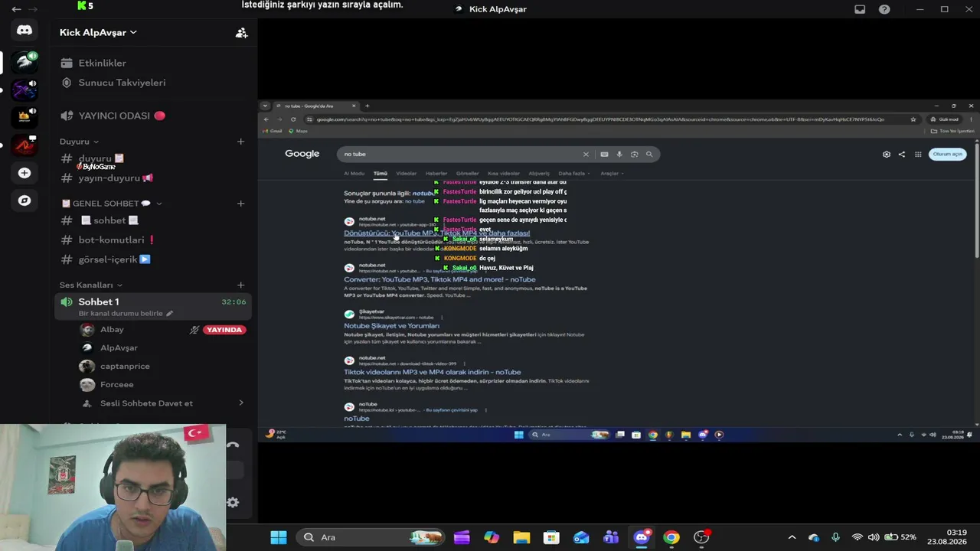Open Outlook from the main taskbar
The width and height of the screenshot is (980, 551).
click(x=581, y=537)
